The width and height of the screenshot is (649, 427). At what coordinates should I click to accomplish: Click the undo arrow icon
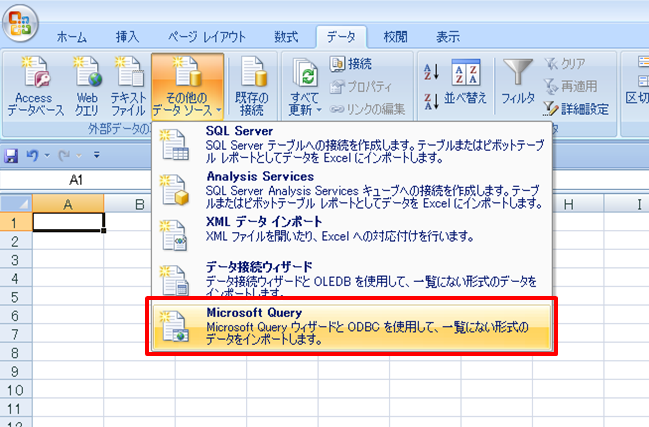coord(32,156)
